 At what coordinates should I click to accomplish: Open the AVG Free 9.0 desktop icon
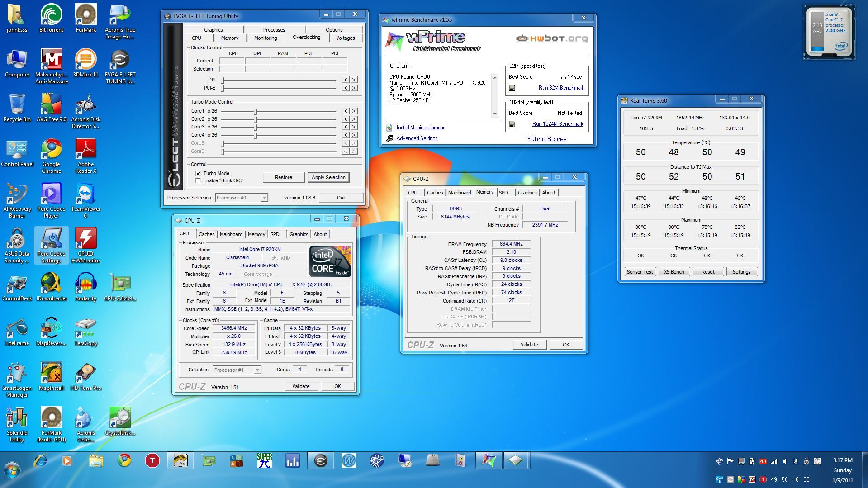click(51, 108)
